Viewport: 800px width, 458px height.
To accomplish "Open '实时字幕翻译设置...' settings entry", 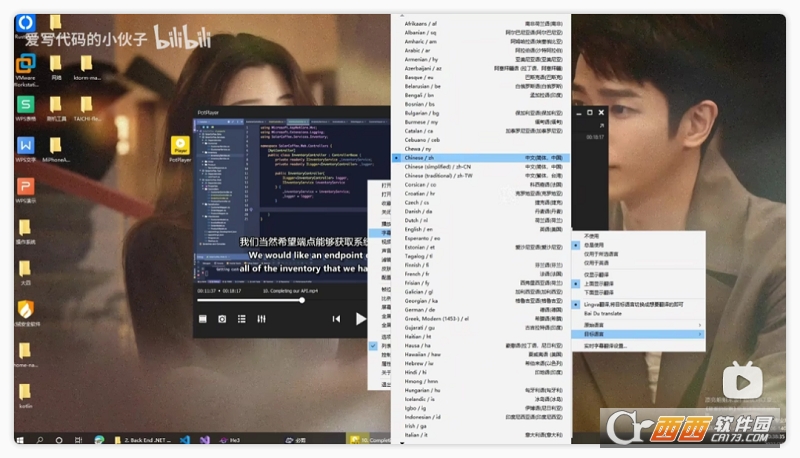I will coord(638,346).
